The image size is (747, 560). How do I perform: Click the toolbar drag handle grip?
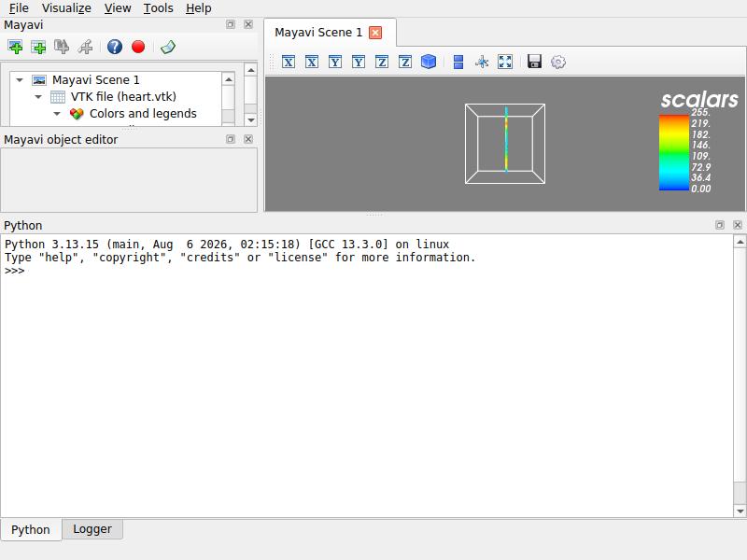click(x=272, y=62)
